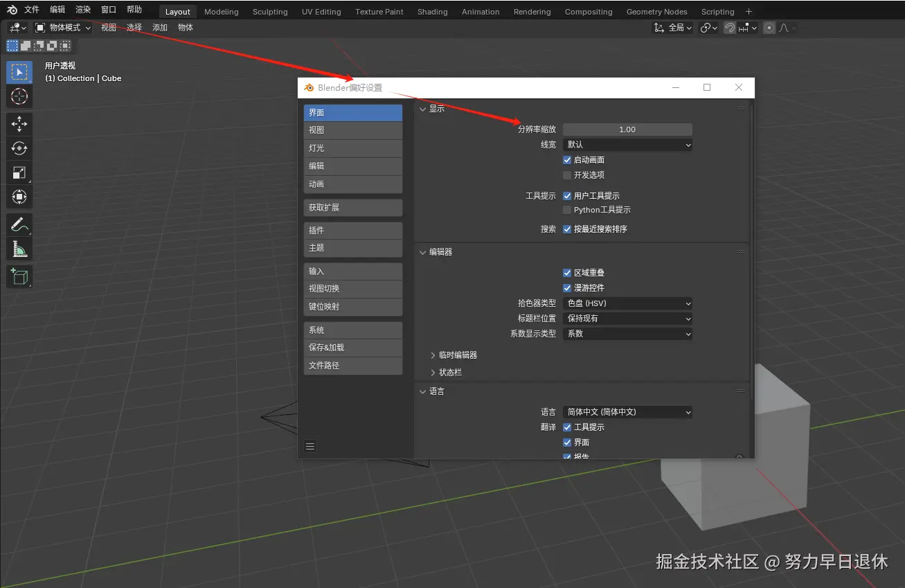Select the Select Box tool in the toolbar
This screenshot has width=905, height=588.
click(19, 73)
